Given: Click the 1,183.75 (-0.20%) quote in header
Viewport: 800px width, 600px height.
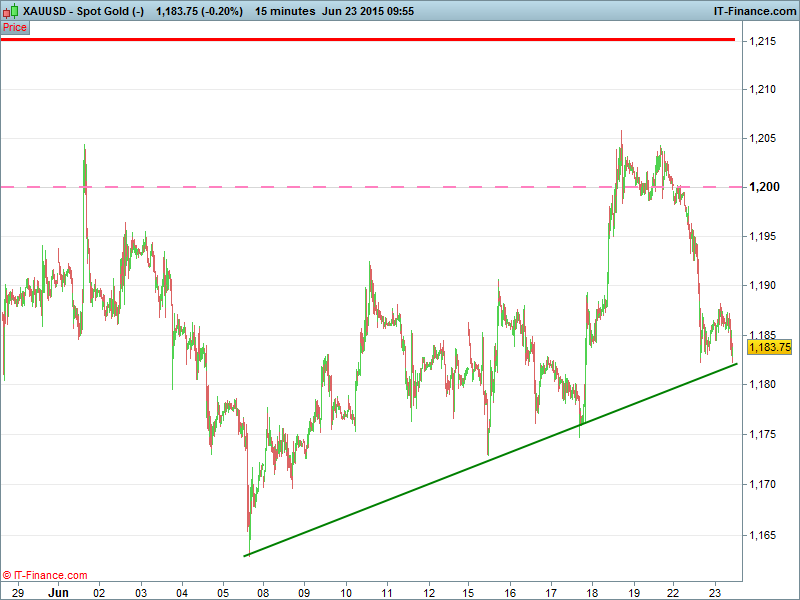Looking at the screenshot, I should pos(198,11).
